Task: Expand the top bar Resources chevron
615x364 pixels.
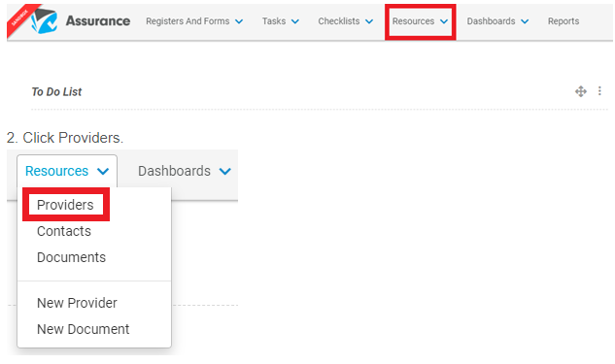Action: pos(444,21)
